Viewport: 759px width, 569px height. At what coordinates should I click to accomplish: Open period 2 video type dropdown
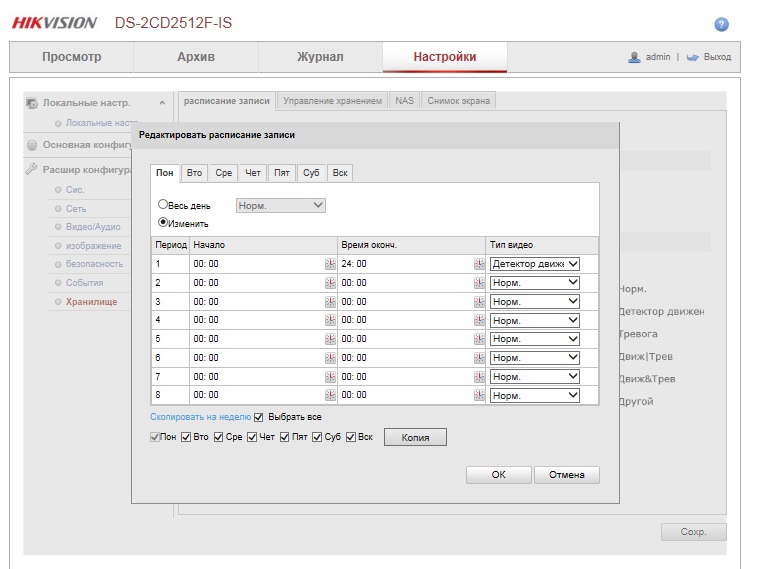(x=535, y=283)
